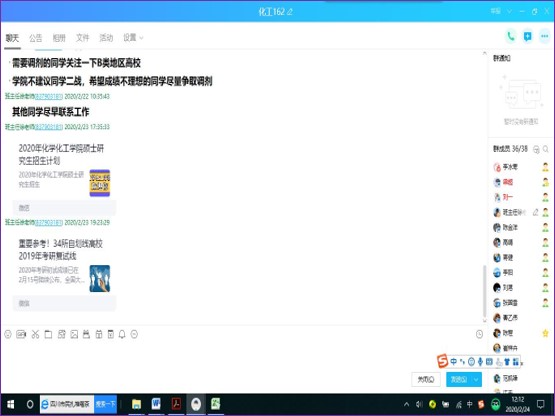Screen dimensions: 555x416
Task: Click the bell notification icon in toolbar
Action: pos(122,334)
